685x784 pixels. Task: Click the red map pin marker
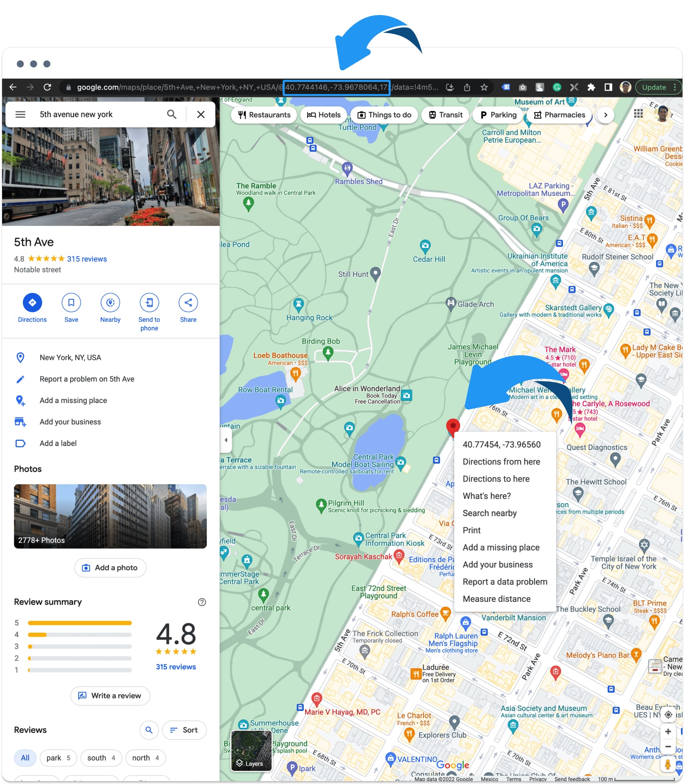(x=453, y=428)
